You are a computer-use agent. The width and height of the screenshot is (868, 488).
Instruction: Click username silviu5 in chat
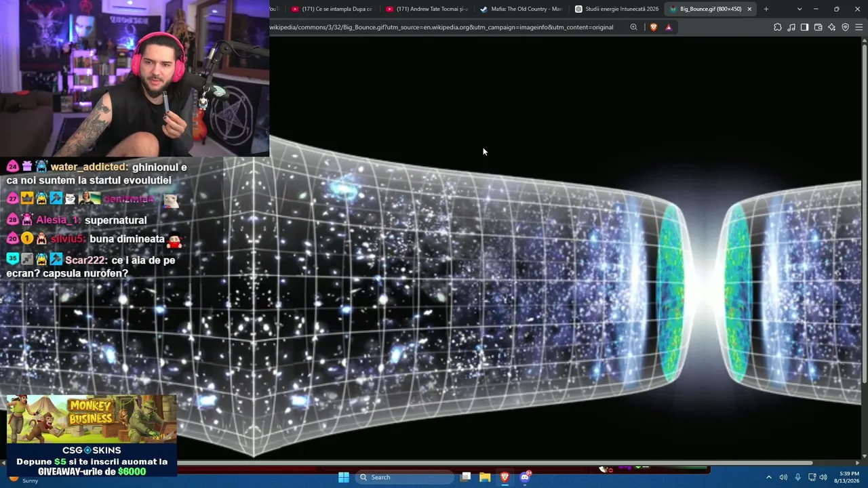coord(67,239)
